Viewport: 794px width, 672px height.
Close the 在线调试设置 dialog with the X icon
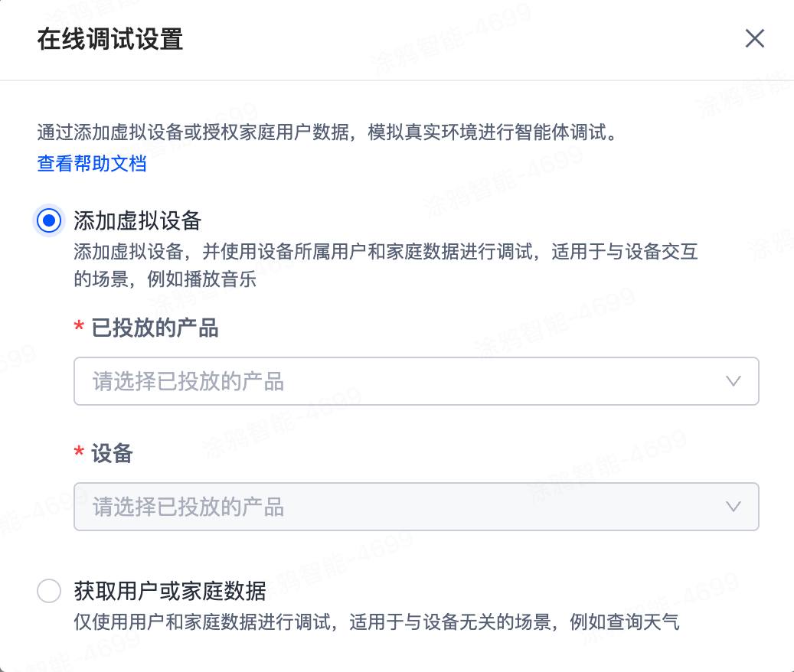pyautogui.click(x=754, y=38)
